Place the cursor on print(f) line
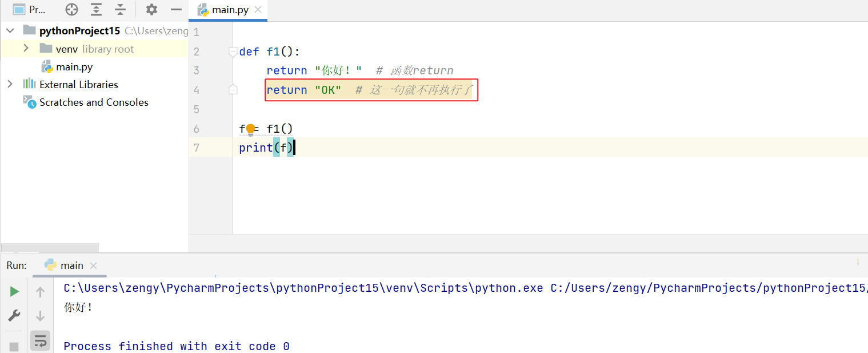This screenshot has height=353, width=868. pyautogui.click(x=266, y=148)
